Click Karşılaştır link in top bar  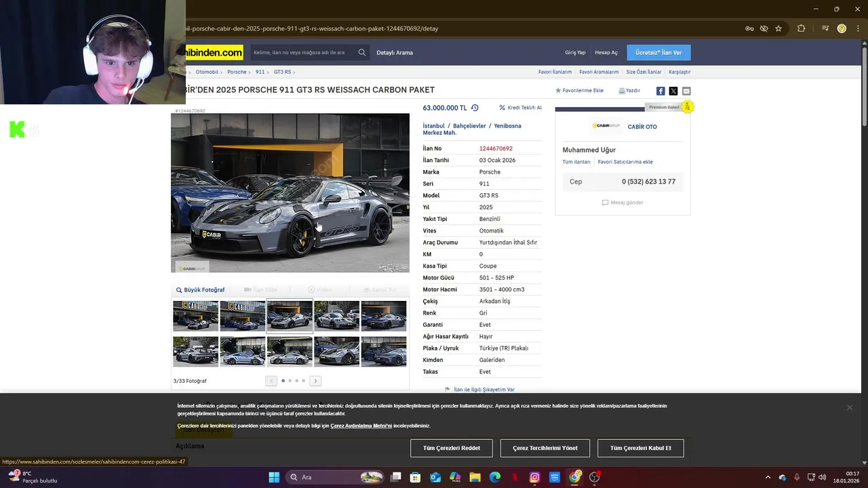click(679, 72)
